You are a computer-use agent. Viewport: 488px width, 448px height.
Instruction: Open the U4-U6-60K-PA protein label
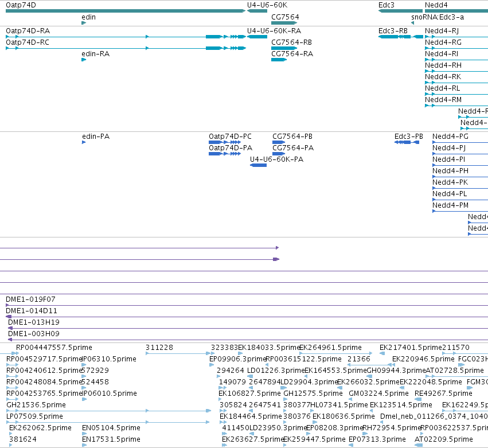coord(276,159)
